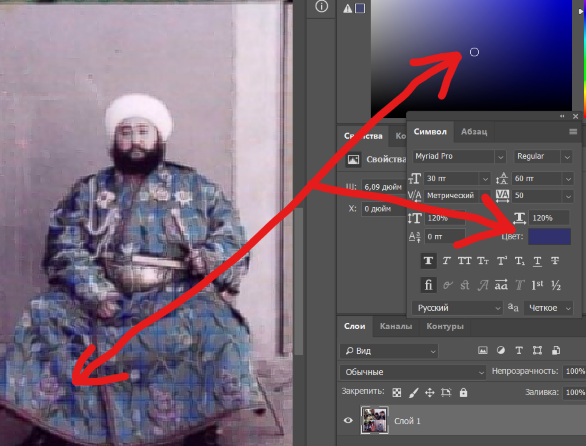Toggle Faux Bold style in Символ panel
This screenshot has height=446, width=586.
[428, 261]
